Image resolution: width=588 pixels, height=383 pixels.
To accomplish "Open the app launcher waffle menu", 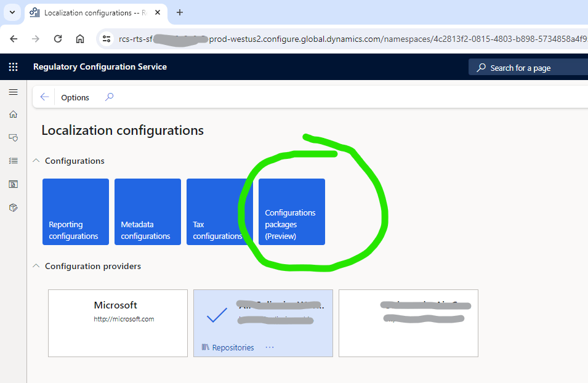I will pos(13,67).
